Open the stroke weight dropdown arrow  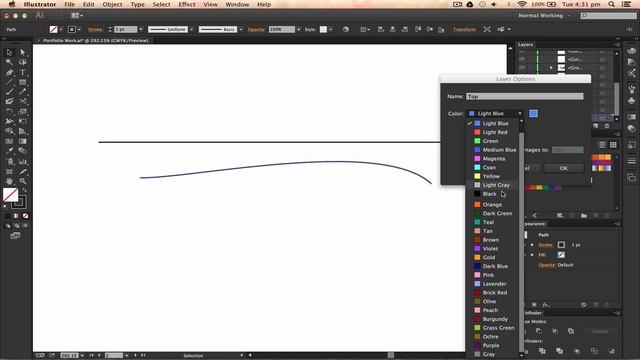pos(141,29)
